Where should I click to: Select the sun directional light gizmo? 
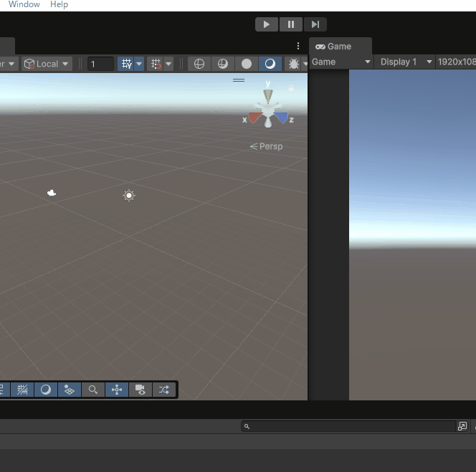click(x=129, y=196)
